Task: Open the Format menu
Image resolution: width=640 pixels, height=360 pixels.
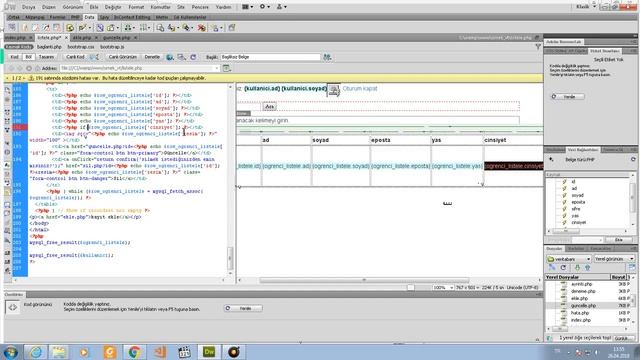Action: pyautogui.click(x=136, y=7)
